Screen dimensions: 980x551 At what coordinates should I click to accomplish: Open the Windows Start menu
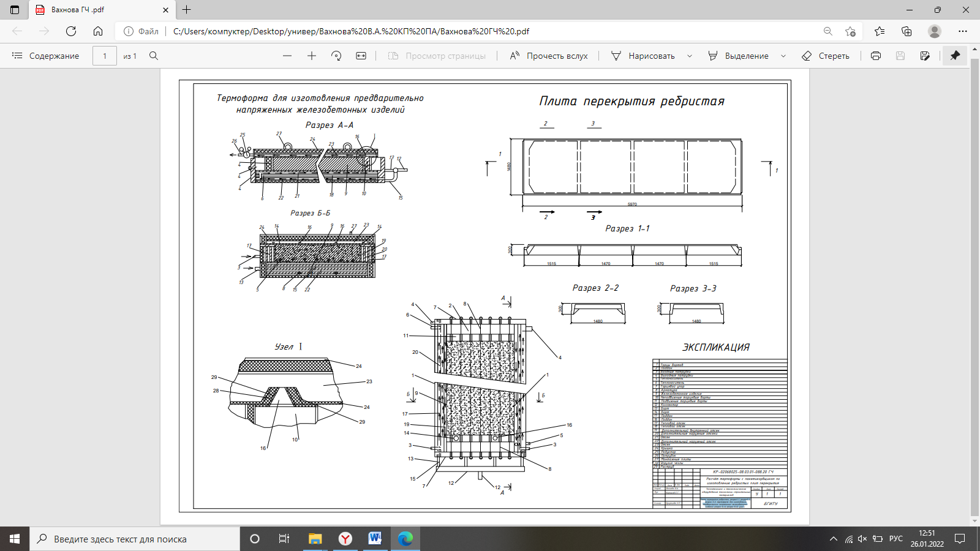[15, 539]
